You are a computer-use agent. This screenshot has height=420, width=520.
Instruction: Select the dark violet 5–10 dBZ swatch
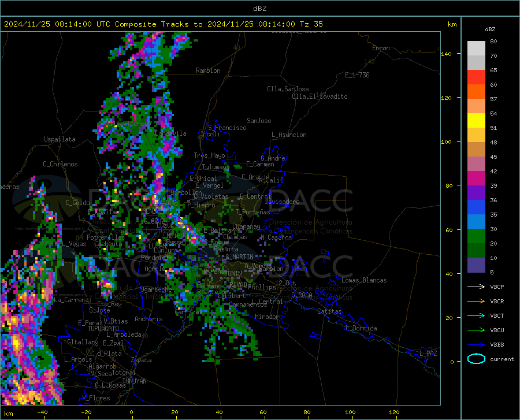(476, 265)
